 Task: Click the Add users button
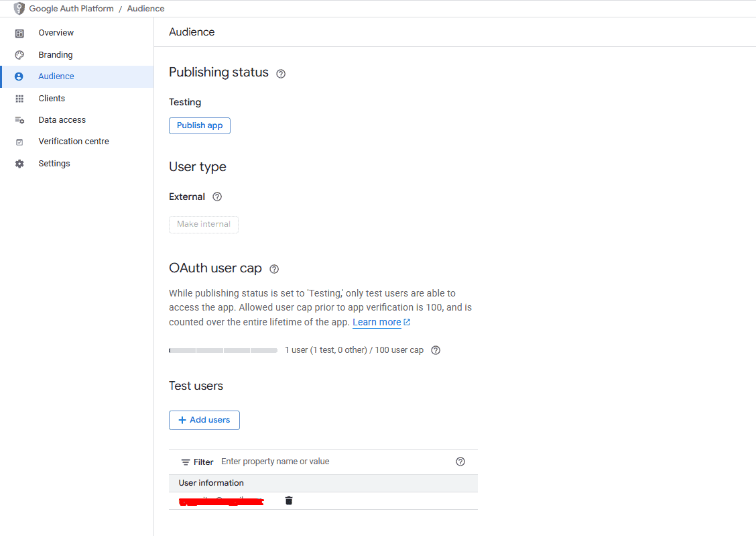pos(204,420)
